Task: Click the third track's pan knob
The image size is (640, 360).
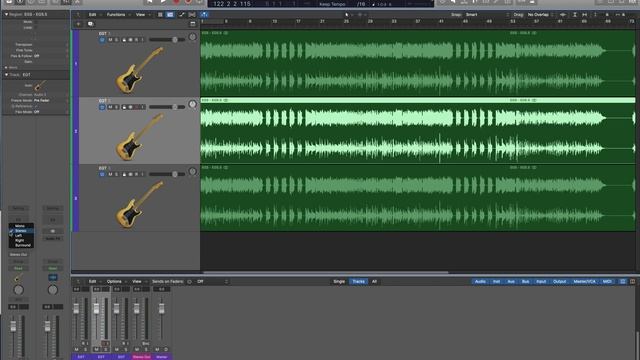Action: (x=192, y=172)
